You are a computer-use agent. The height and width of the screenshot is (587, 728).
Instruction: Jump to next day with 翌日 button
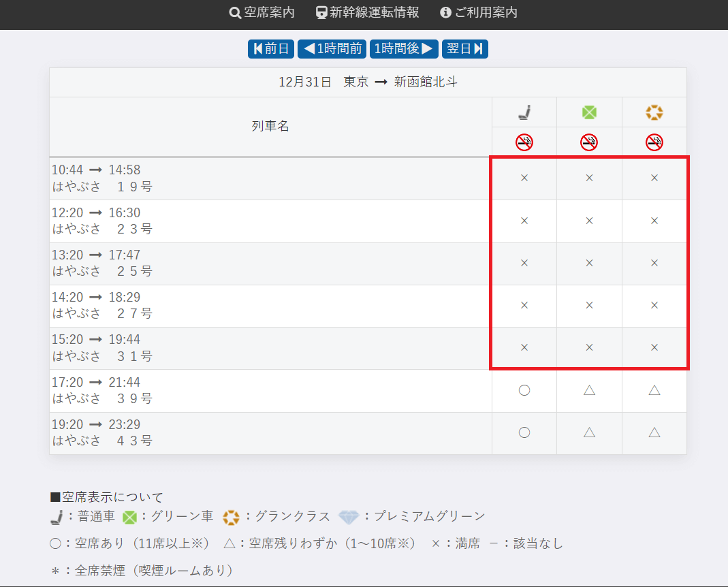click(465, 49)
